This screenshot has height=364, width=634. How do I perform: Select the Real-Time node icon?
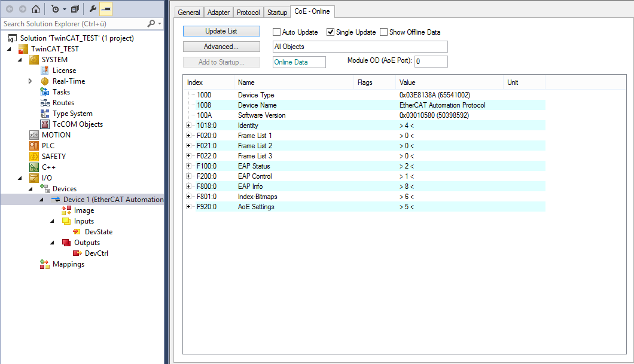pos(45,81)
